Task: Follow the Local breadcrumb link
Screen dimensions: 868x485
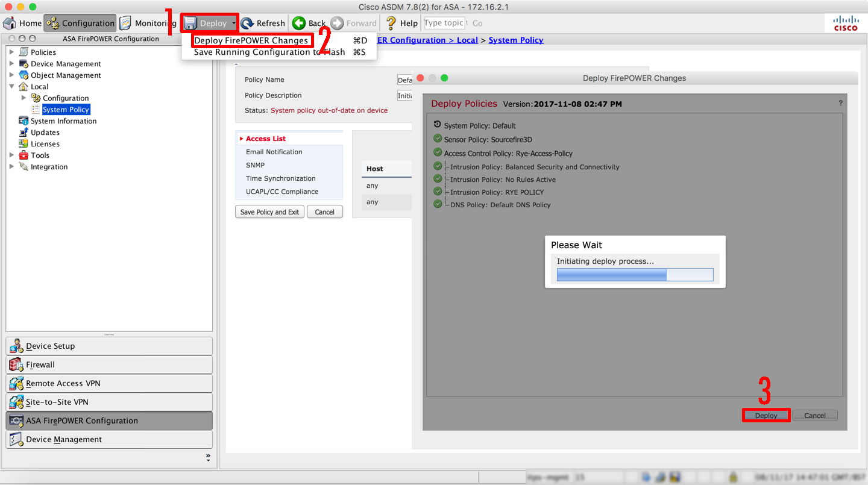Action: [x=467, y=40]
